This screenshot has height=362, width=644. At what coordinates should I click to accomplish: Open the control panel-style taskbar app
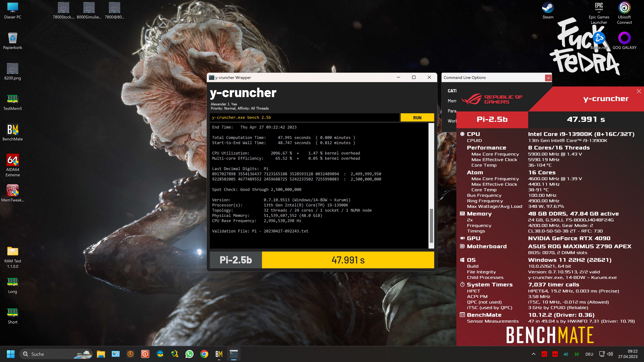(x=116, y=354)
